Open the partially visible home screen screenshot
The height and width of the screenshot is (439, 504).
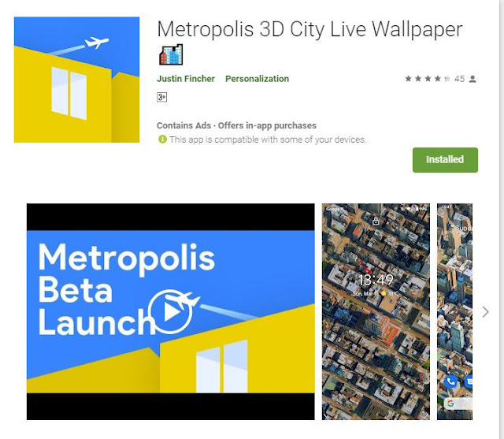tap(454, 311)
